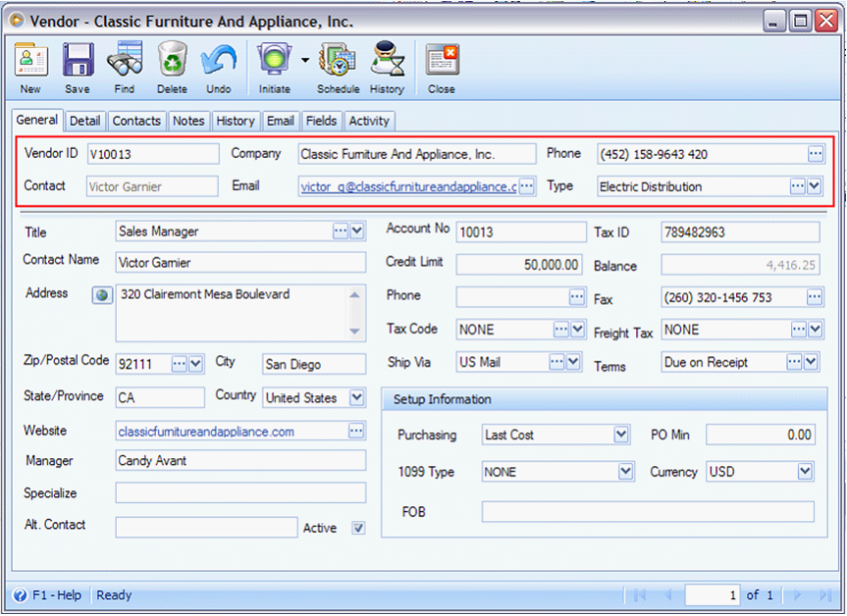Open the 1099 Type dropdown
Screen dimensions: 847x616
(625, 471)
